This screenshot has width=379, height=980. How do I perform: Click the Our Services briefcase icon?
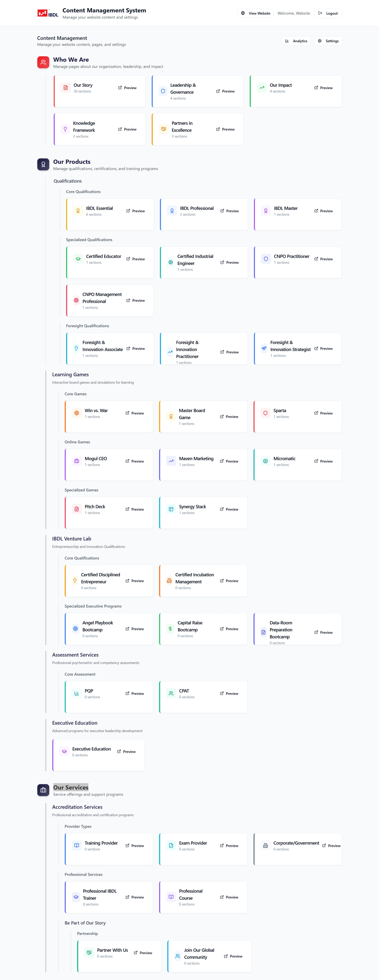point(43,790)
